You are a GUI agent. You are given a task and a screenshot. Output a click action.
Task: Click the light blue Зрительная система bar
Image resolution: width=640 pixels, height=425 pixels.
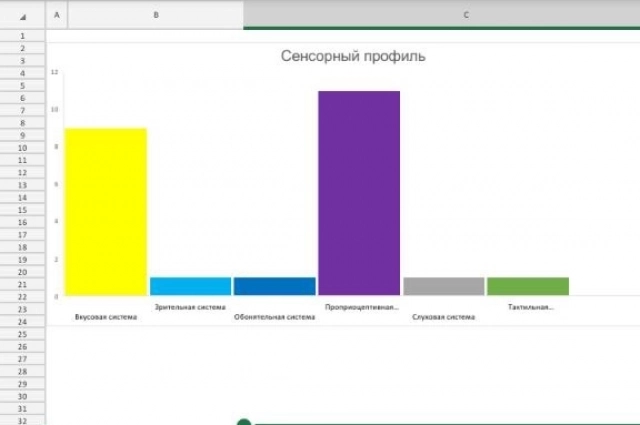coord(191,286)
